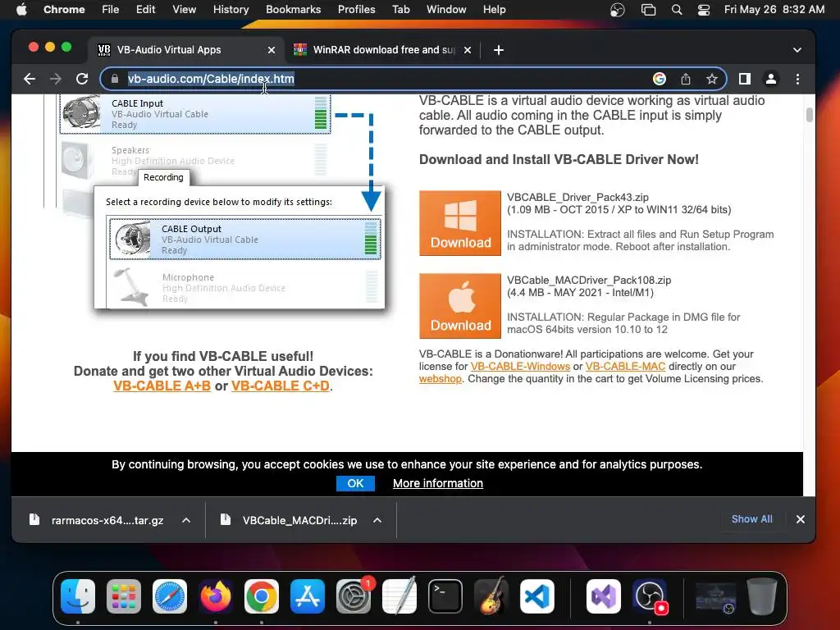Viewport: 840px width, 630px height.
Task: View site information lock icon
Action: [x=115, y=79]
